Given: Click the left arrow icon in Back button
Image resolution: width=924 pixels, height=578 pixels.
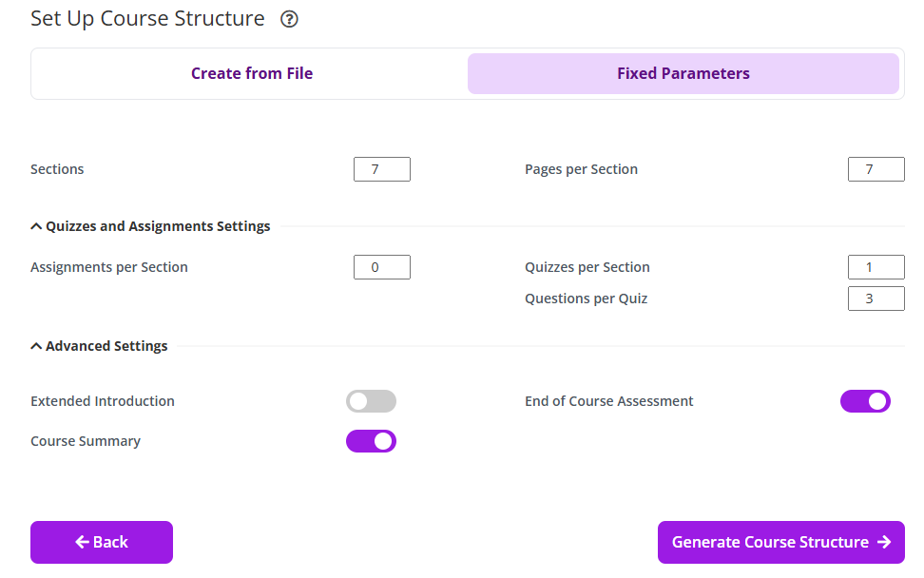Looking at the screenshot, I should (x=82, y=542).
